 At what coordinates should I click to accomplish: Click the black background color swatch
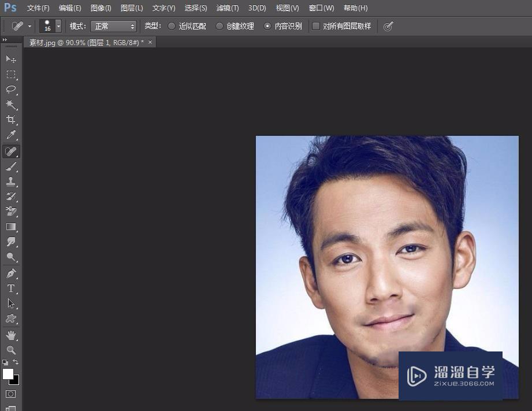[x=16, y=382]
